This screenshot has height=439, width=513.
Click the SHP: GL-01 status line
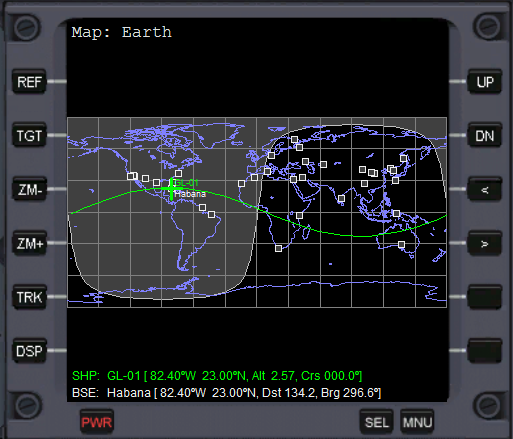click(x=217, y=376)
